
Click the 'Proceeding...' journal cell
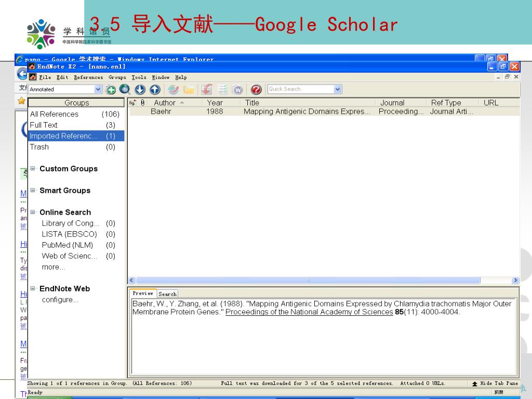pos(401,111)
